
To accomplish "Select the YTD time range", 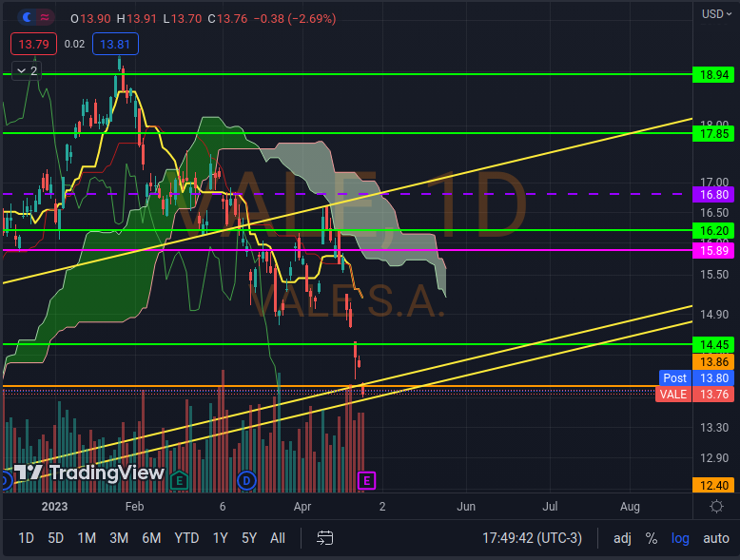I will (186, 538).
